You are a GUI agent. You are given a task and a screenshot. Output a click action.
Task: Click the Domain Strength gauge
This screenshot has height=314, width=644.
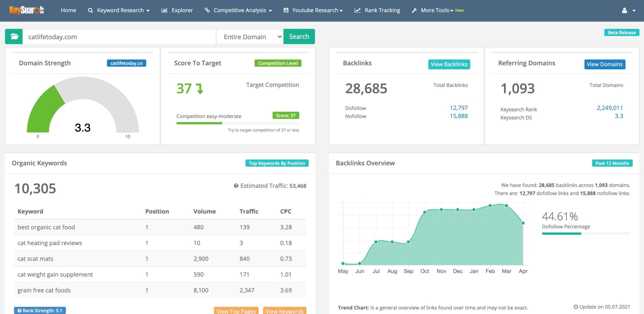(83, 105)
